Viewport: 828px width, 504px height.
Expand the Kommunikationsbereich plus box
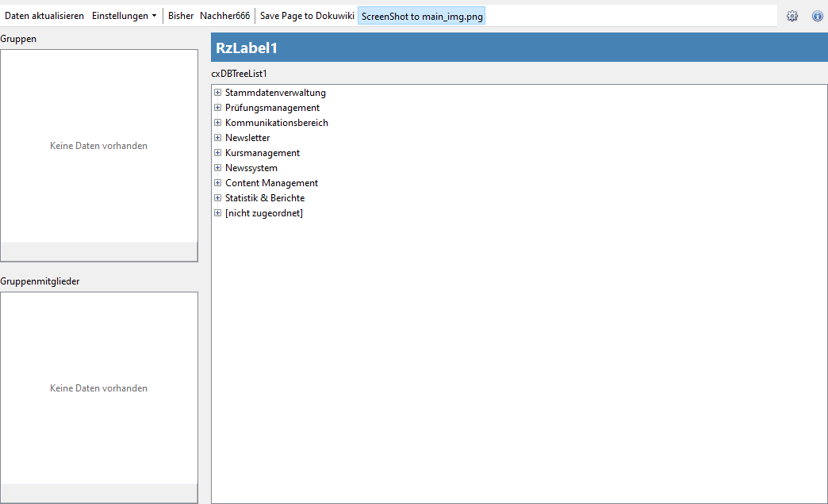click(217, 123)
